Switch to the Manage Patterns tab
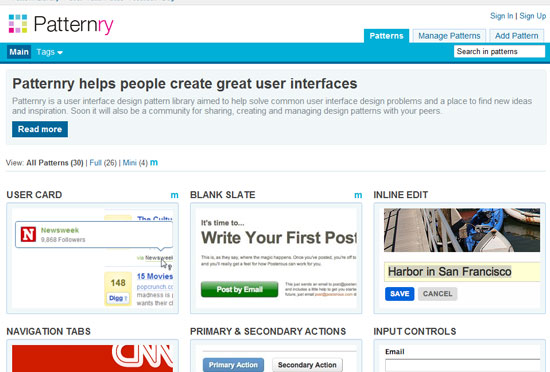Image resolution: width=550 pixels, height=372 pixels. (449, 36)
